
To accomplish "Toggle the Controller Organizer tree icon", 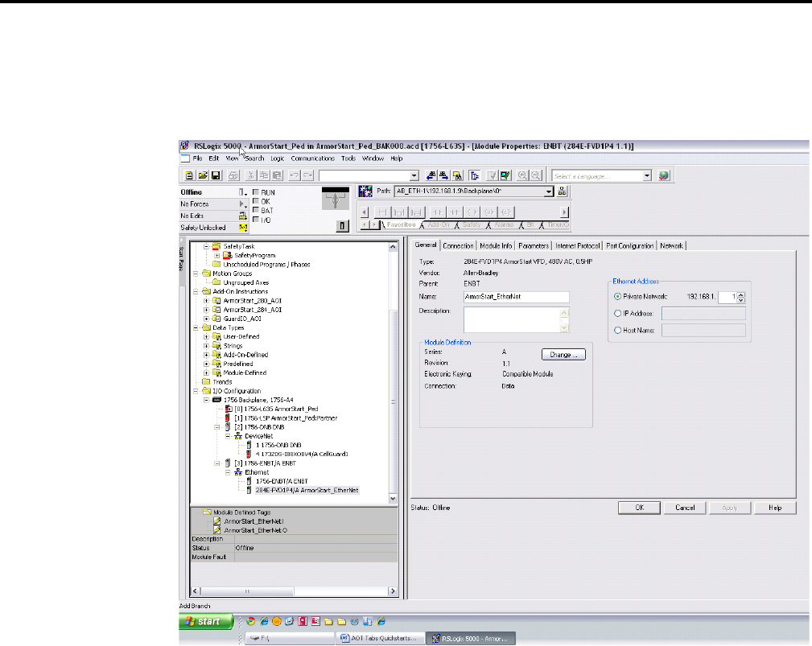I will tap(475, 176).
